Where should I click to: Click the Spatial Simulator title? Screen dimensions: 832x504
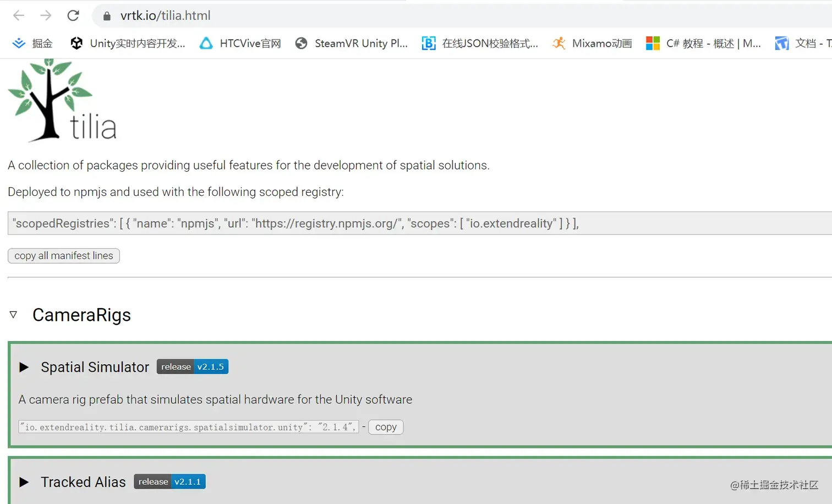click(95, 367)
